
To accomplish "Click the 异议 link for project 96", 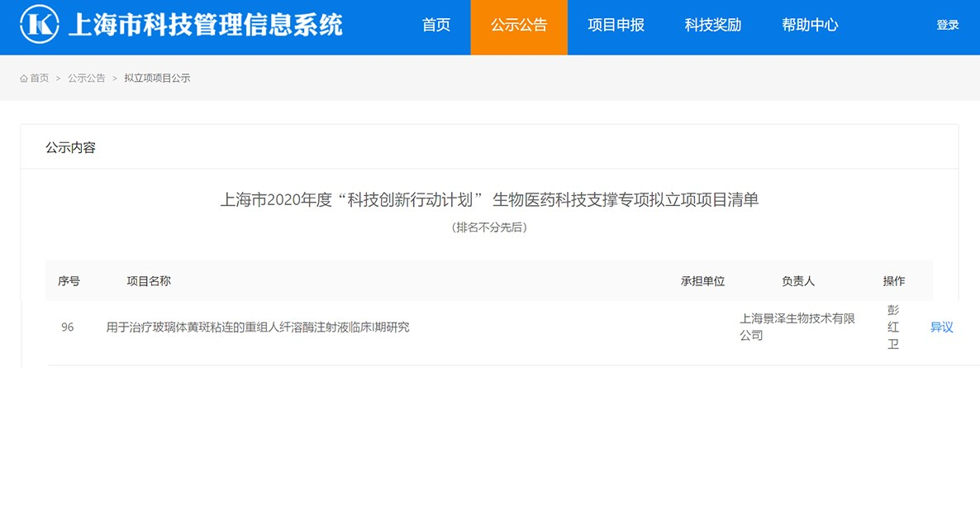I will pyautogui.click(x=942, y=327).
